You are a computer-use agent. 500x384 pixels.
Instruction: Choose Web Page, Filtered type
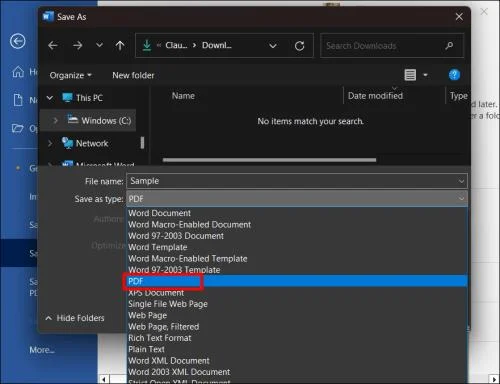(x=163, y=327)
